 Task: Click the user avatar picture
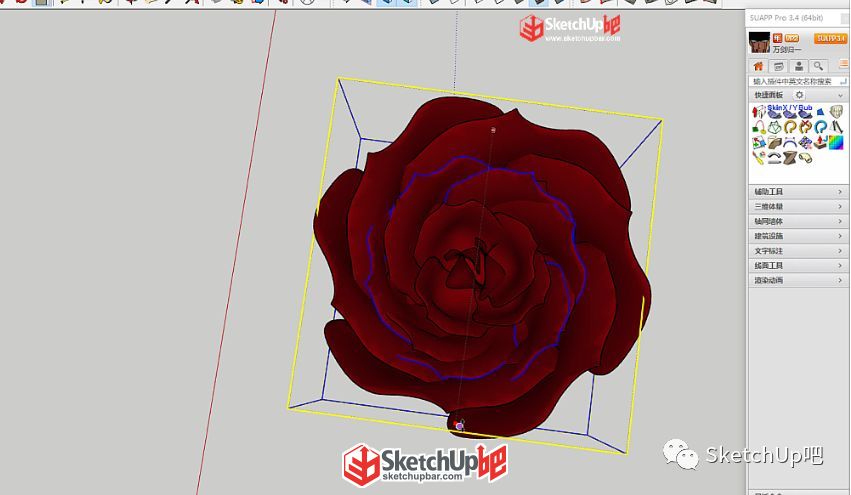[x=759, y=42]
